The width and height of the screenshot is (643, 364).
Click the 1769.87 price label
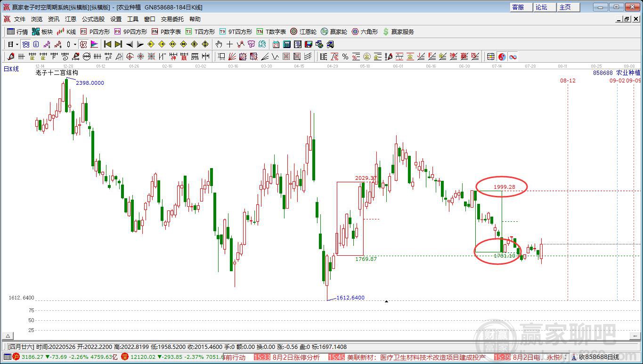point(366,259)
